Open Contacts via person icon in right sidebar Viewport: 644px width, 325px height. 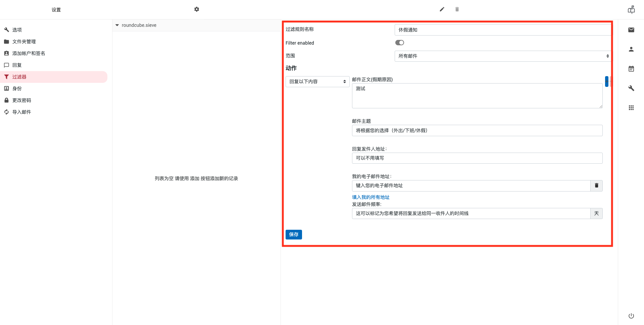tap(631, 49)
